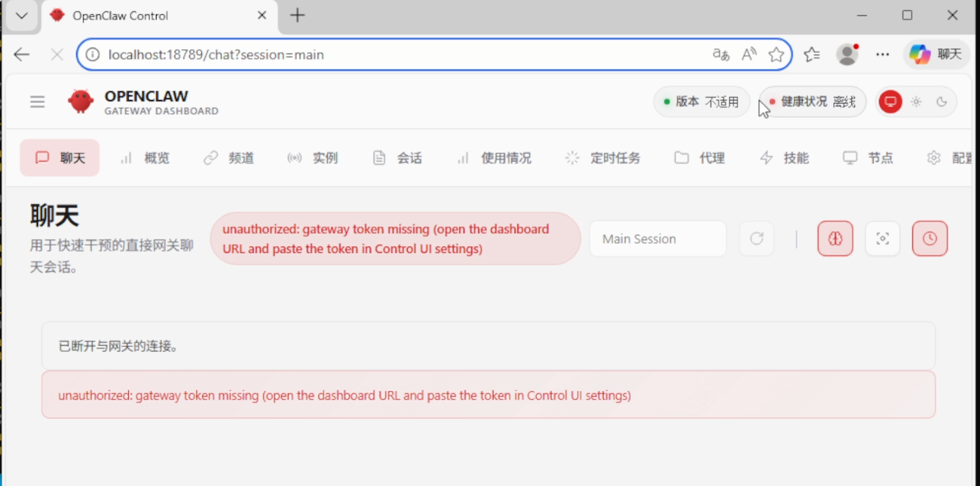Click the OpenClaw red mascot logo
Screen dimensions: 980x486
click(81, 102)
